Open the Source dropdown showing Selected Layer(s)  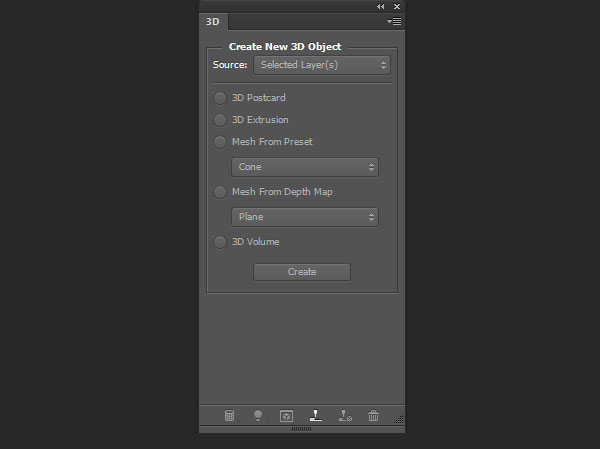point(321,65)
